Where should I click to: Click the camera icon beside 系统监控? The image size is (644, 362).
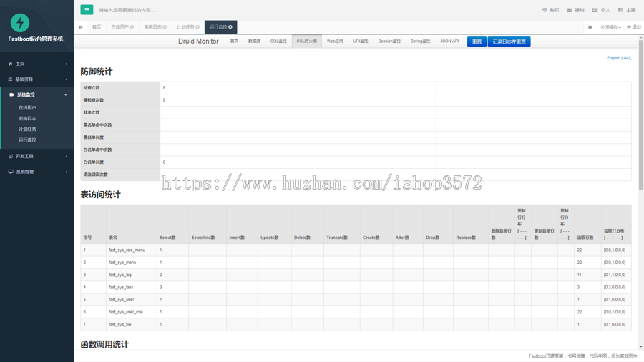click(x=12, y=94)
